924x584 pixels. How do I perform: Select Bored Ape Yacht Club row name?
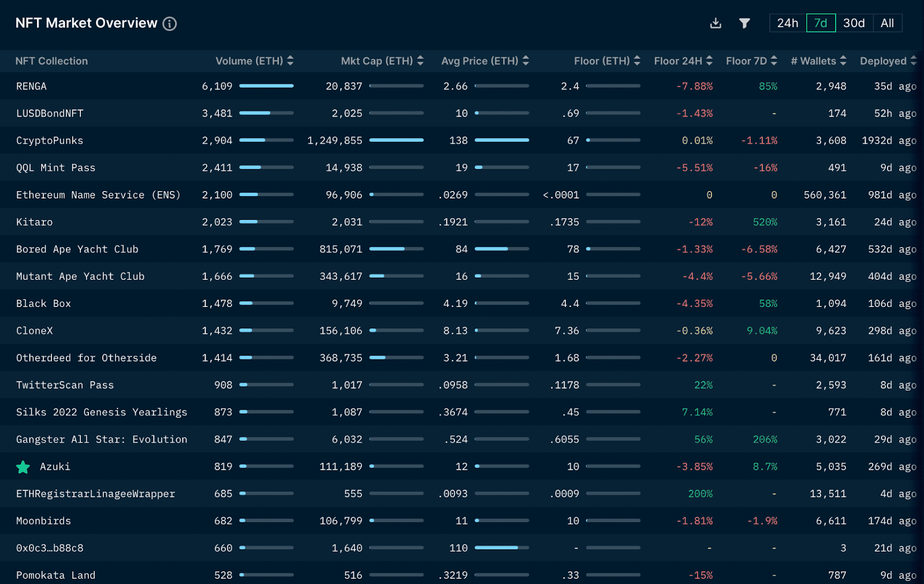(77, 249)
